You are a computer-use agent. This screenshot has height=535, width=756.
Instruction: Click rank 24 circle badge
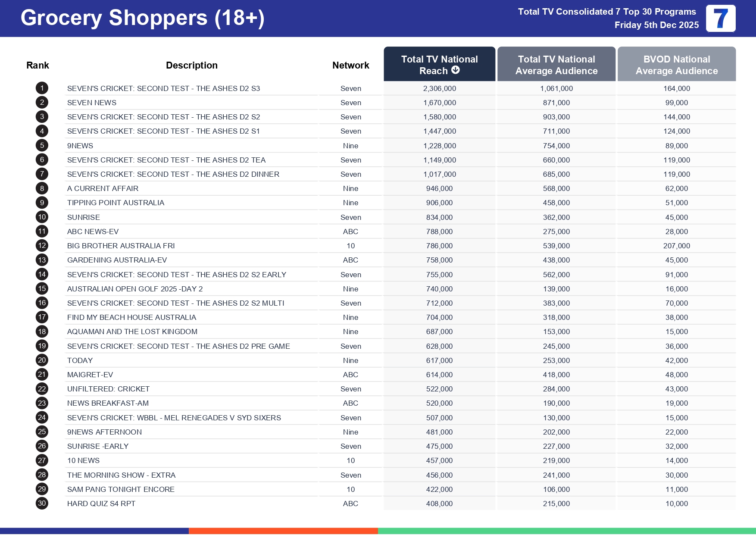pos(42,417)
